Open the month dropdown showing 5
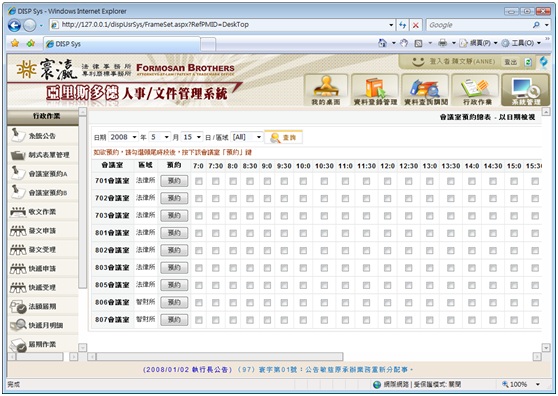 (x=159, y=137)
